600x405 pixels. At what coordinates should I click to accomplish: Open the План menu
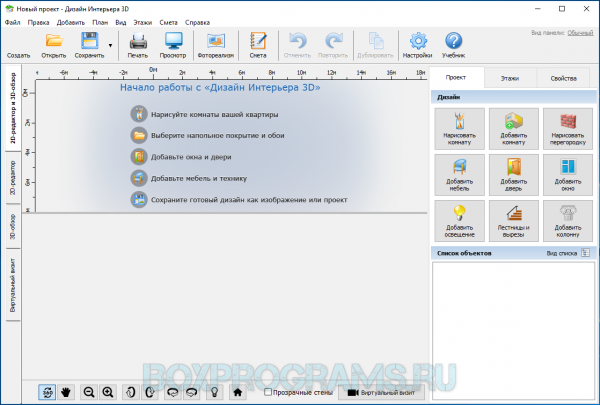point(100,22)
